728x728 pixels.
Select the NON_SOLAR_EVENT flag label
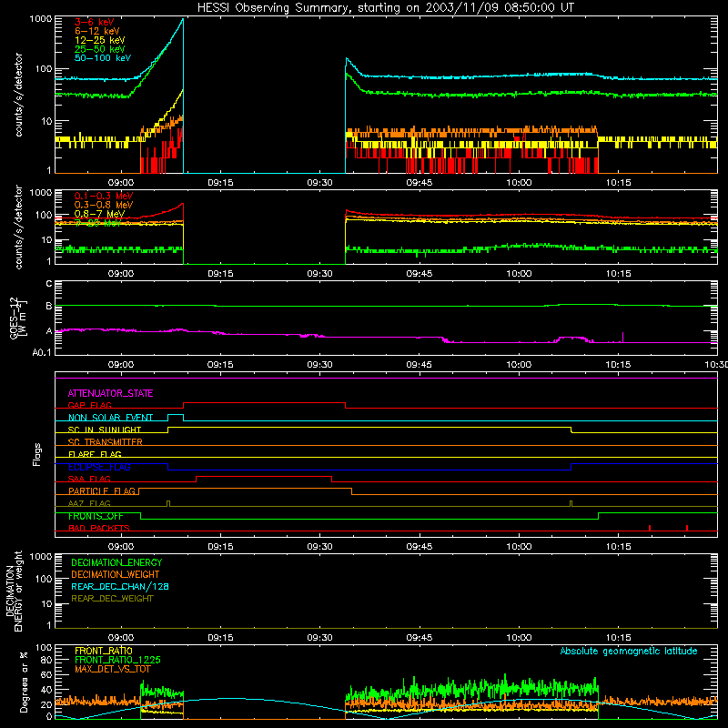(x=110, y=418)
